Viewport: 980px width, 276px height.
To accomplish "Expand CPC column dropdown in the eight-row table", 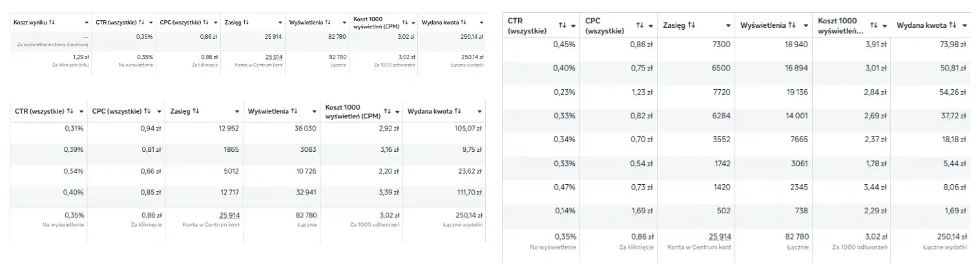I will coord(651,26).
